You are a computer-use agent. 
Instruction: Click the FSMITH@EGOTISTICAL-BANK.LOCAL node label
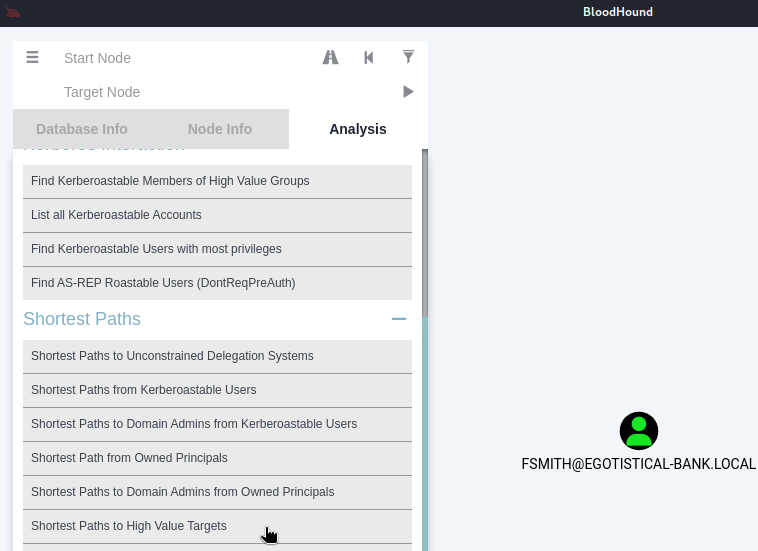639,464
